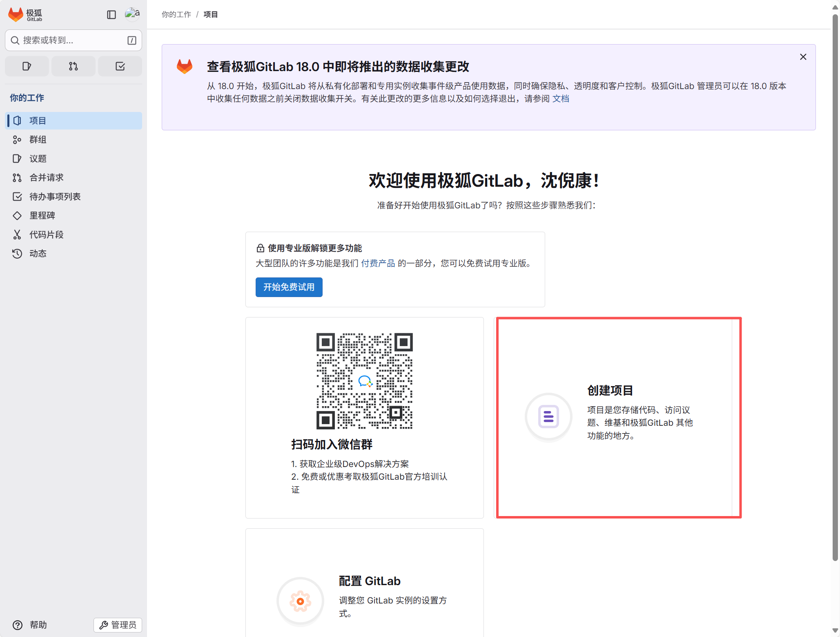
Task: Dismiss the GitLab 18.0 announcement banner
Action: (x=803, y=57)
